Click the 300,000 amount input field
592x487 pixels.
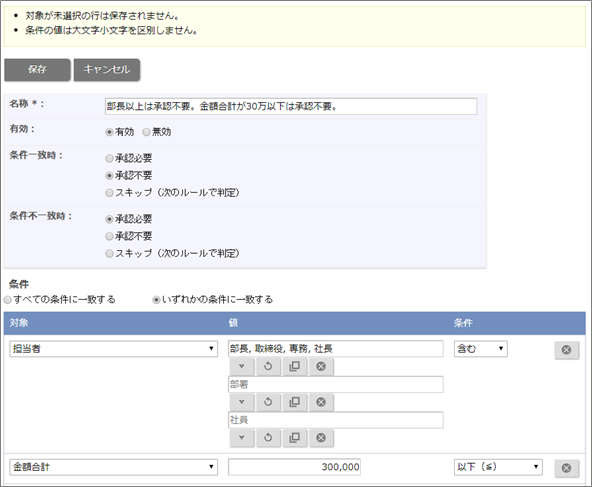click(x=294, y=467)
